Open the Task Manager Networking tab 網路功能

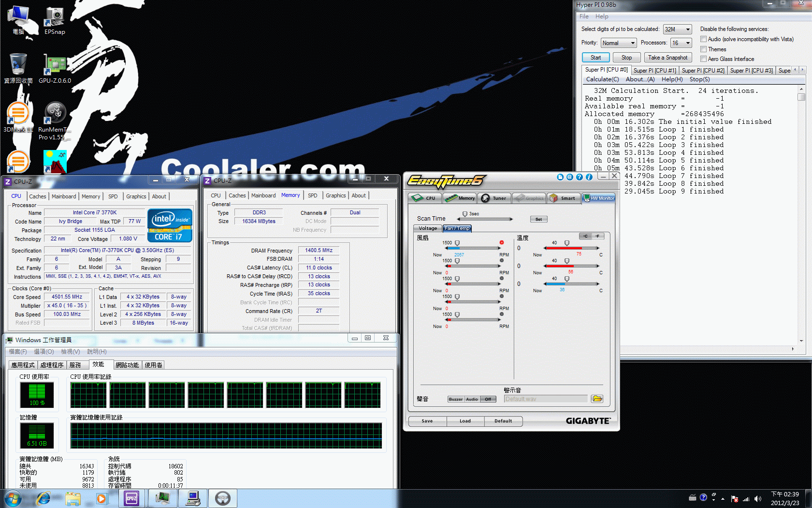127,365
